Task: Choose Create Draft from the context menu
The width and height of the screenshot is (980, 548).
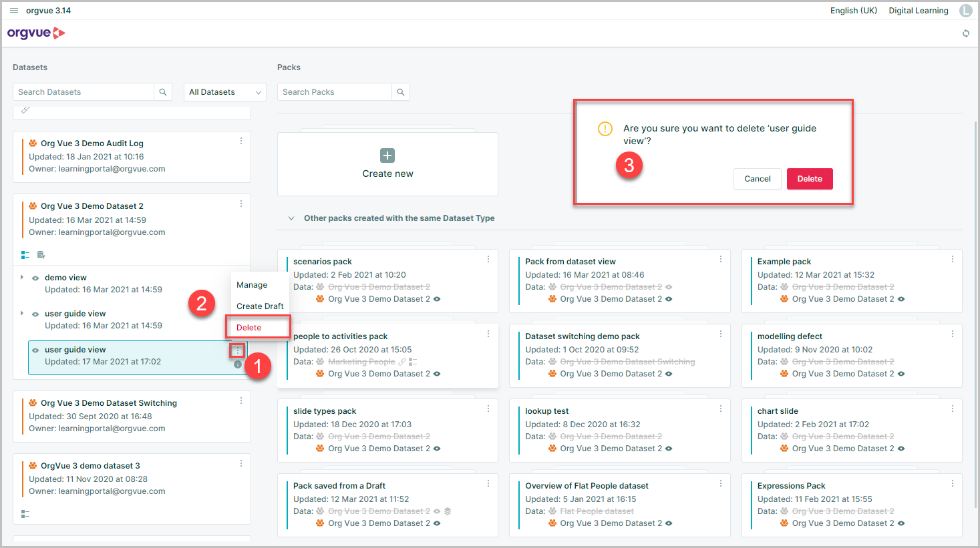Action: click(260, 306)
